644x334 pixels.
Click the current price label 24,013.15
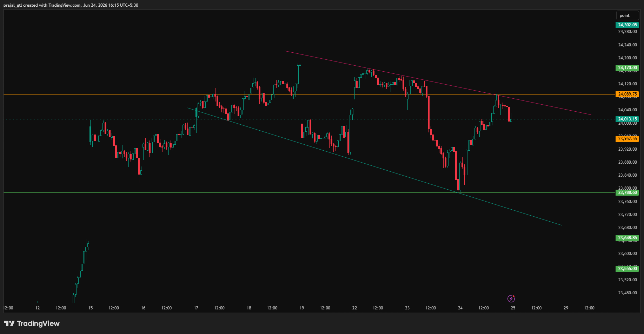point(627,119)
